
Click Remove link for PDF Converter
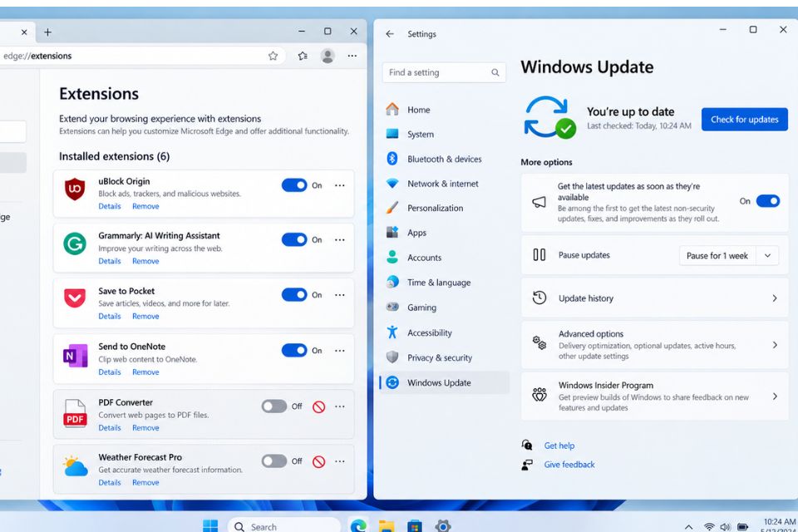[x=145, y=427]
